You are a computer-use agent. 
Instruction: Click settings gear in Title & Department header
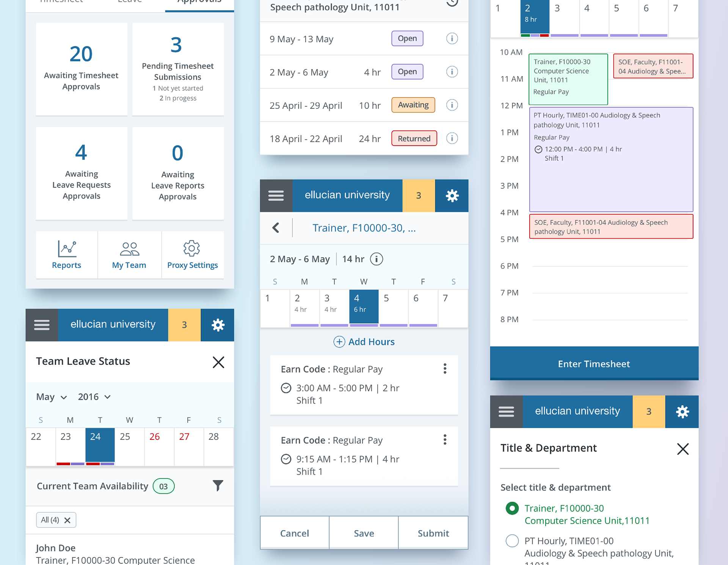coord(682,412)
